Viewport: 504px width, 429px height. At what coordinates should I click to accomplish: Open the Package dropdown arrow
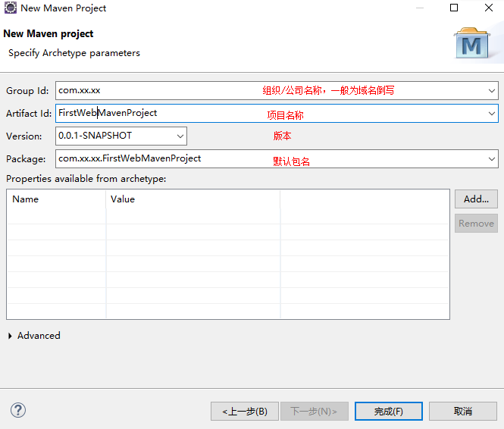491,158
